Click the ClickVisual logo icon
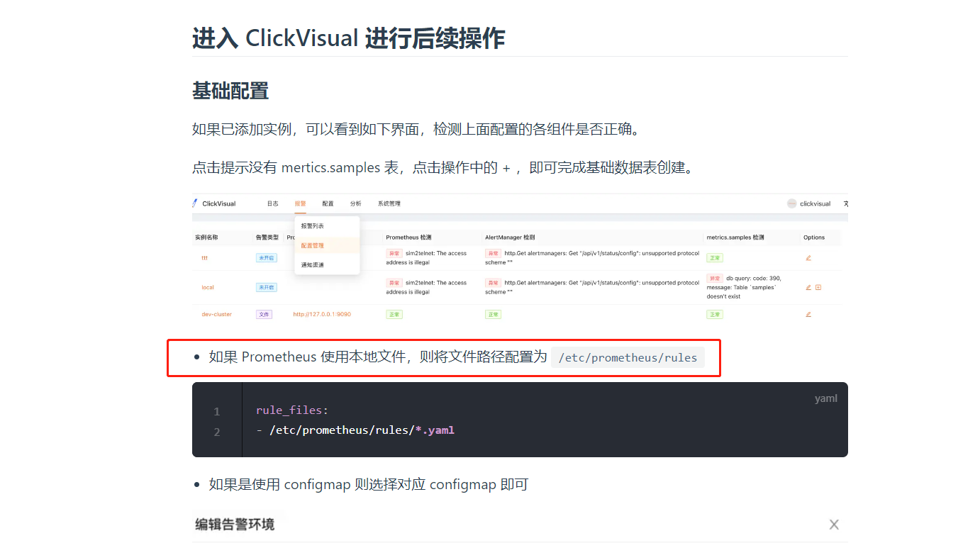The width and height of the screenshot is (980, 543). [x=194, y=203]
